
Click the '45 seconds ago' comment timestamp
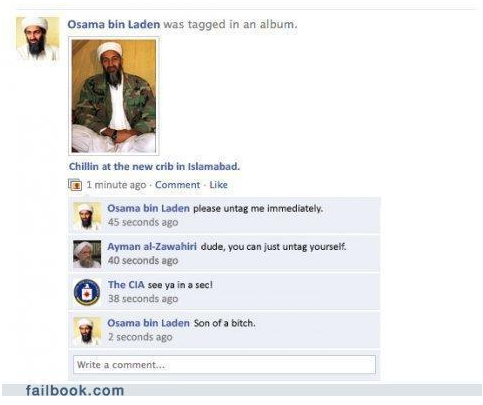click(x=143, y=222)
